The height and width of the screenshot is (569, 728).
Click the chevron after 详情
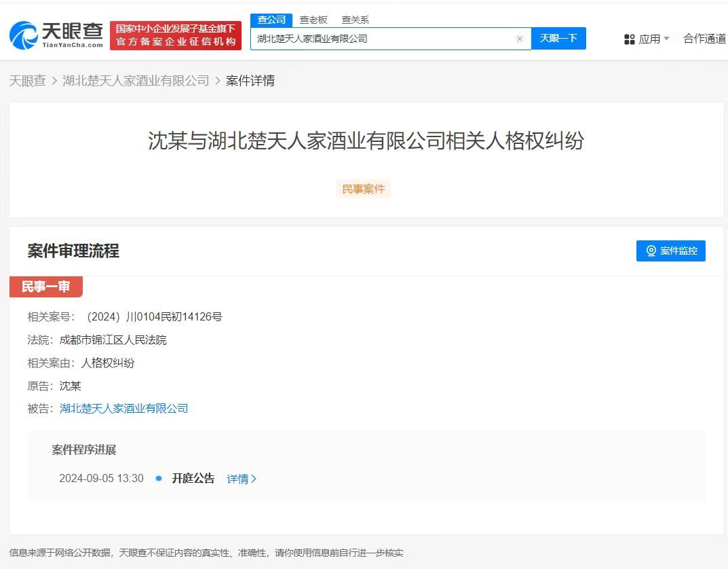coord(254,478)
